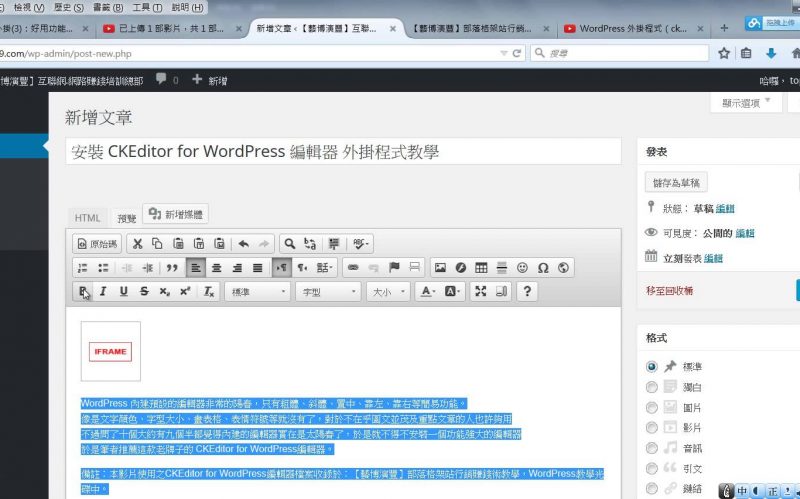800x499 pixels.
Task: Open the smiley emoticon picker
Action: point(523,267)
